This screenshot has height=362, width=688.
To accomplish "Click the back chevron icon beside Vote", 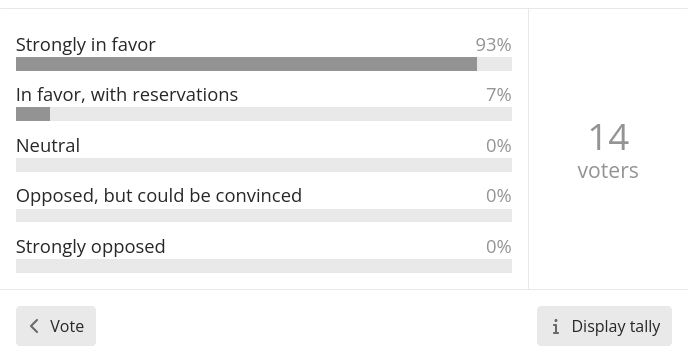I will [34, 326].
